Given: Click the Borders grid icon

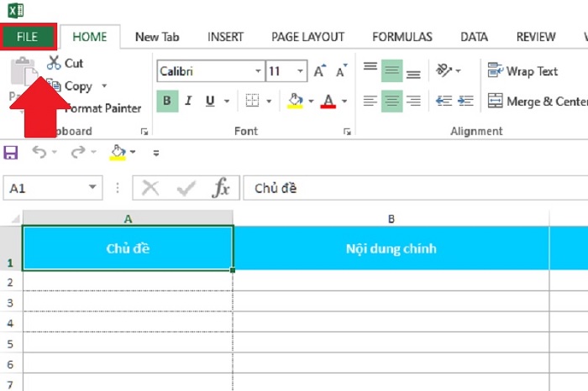Looking at the screenshot, I should pos(252,102).
